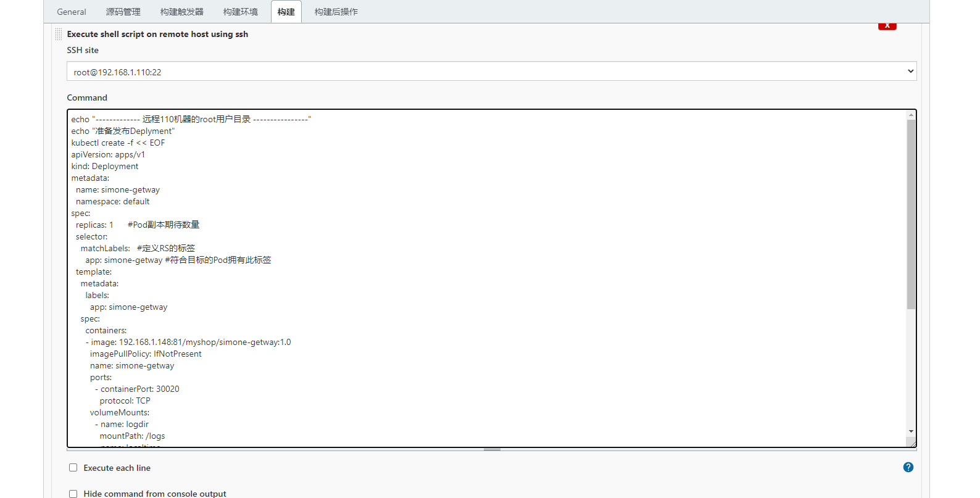Click the 'kind: Deployment' line
The width and height of the screenshot is (980, 498).
(x=104, y=166)
